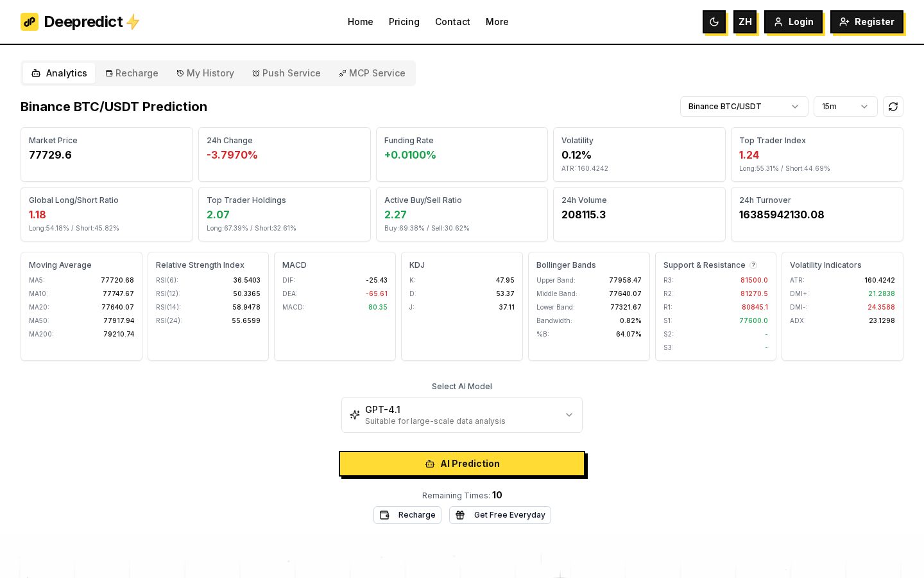Image resolution: width=924 pixels, height=578 pixels.
Task: Switch to the Recharge tab
Action: coord(132,73)
